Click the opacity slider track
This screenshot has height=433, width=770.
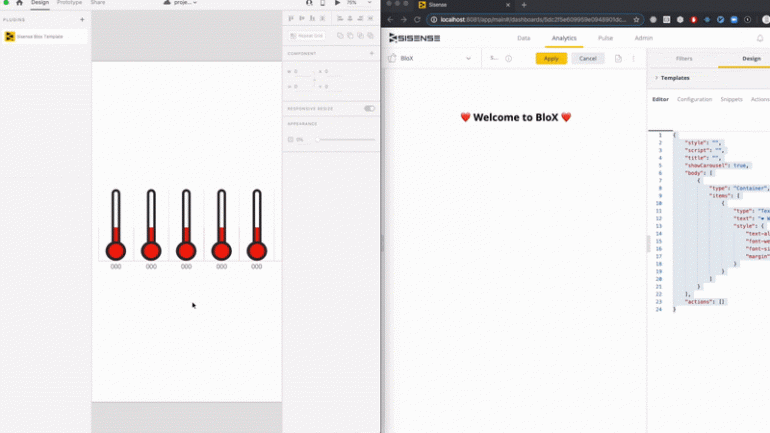345,139
